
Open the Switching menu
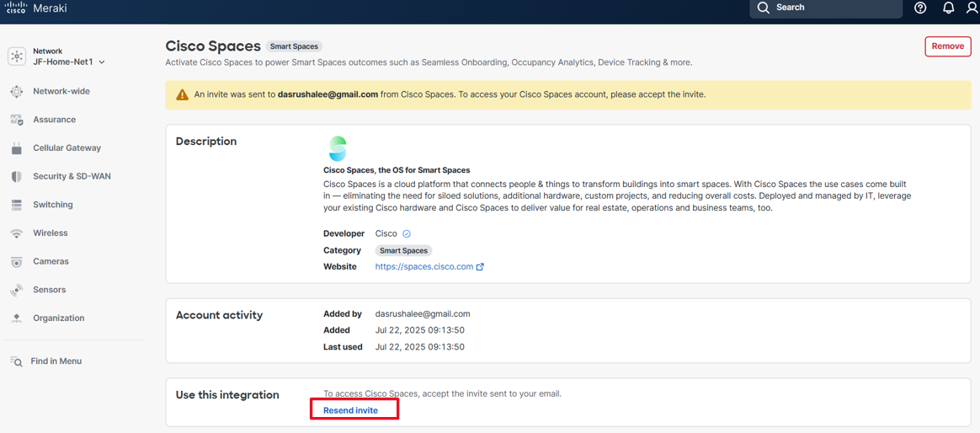coord(52,205)
